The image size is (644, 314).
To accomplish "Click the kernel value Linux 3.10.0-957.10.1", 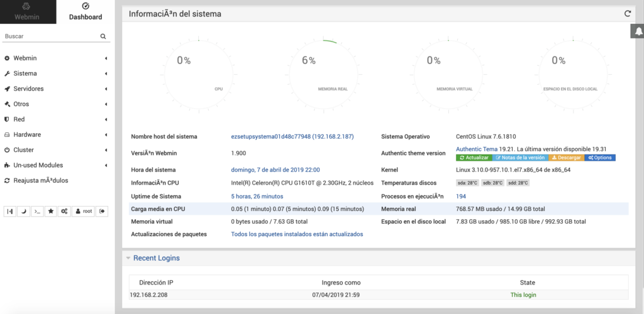I will pyautogui.click(x=513, y=170).
